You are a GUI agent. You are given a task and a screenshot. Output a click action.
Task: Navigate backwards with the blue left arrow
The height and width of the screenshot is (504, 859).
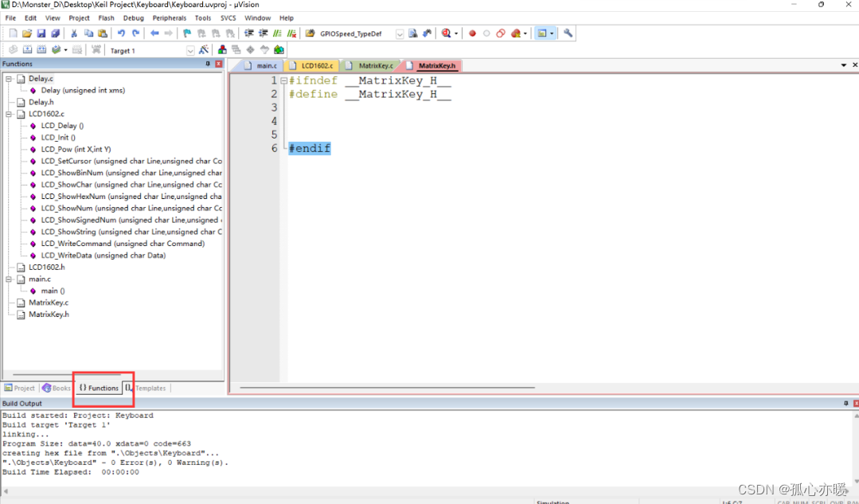pyautogui.click(x=154, y=33)
